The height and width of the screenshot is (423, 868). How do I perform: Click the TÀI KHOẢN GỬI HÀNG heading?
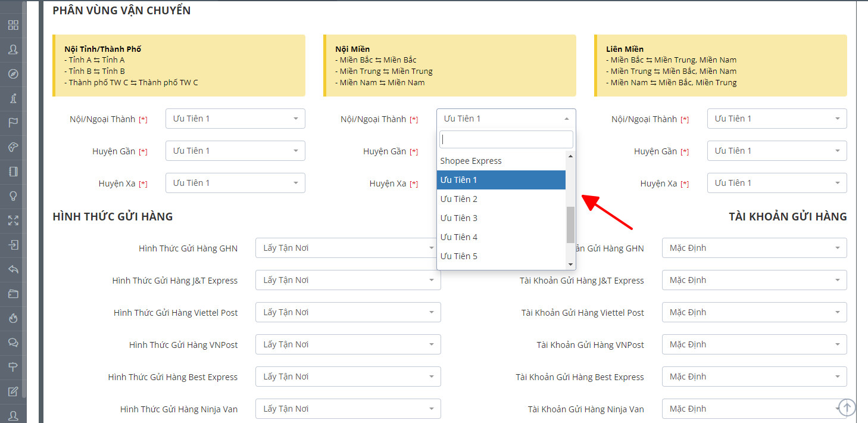click(788, 217)
